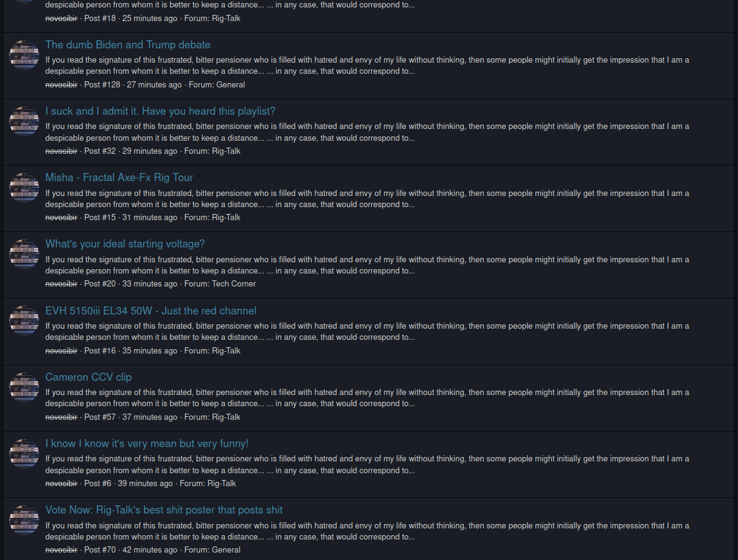Click avatar beside 'The dumb Biden and Trump debate'
The height and width of the screenshot is (560, 738).
tap(24, 55)
